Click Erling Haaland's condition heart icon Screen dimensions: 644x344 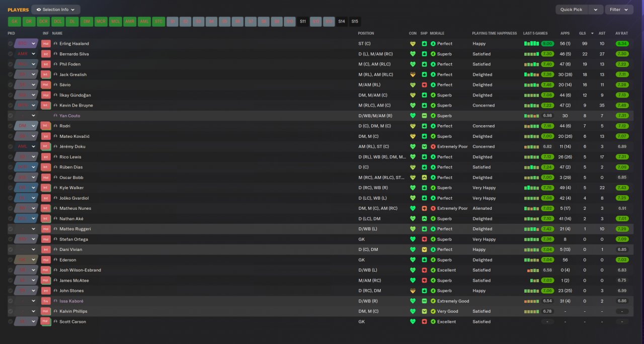413,44
